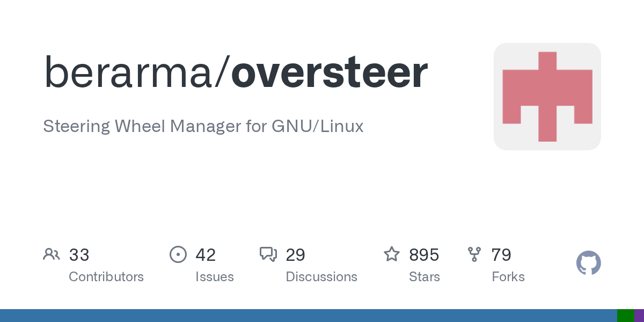This screenshot has width=644, height=322.
Task: Click the contributor count 33
Action: pos(79,255)
